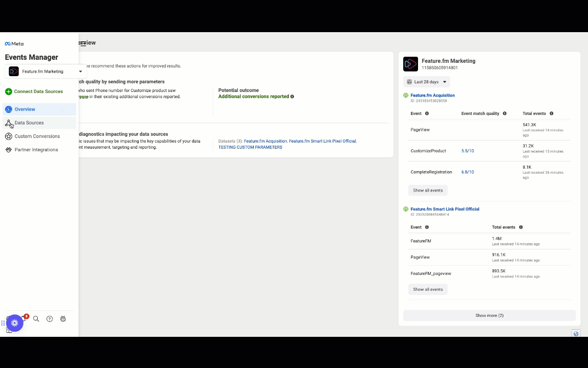Click the Feature.fm Marketing logo in the right panel
The width and height of the screenshot is (588, 368).
point(410,64)
